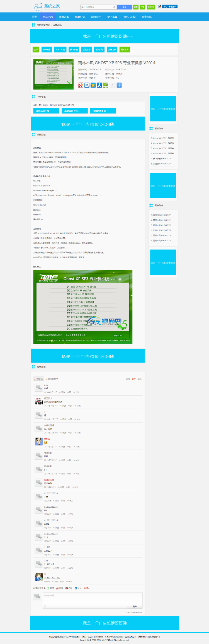Click the large Ghost XP SP3 preview image
209x644 pixels.
pos(83,307)
